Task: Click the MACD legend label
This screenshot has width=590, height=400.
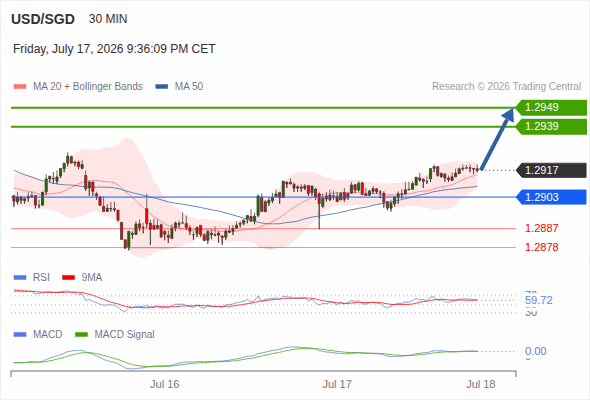Action: point(48,335)
